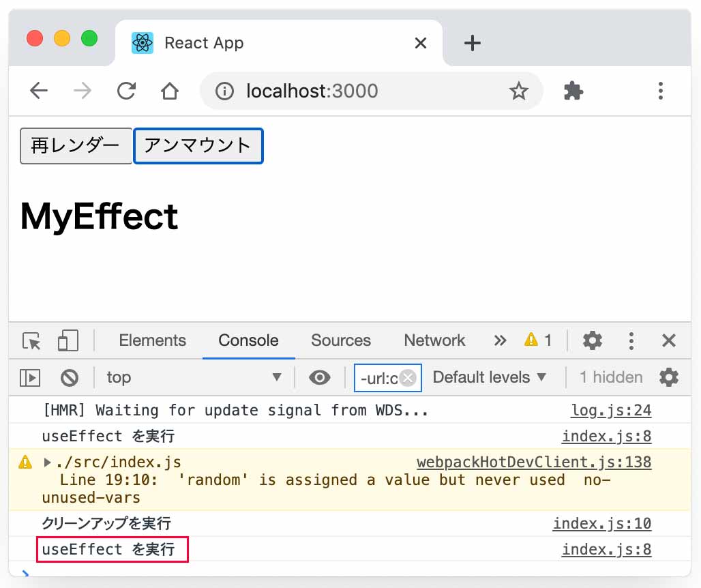701x588 pixels.
Task: Click the console filter input field
Action: click(x=379, y=378)
